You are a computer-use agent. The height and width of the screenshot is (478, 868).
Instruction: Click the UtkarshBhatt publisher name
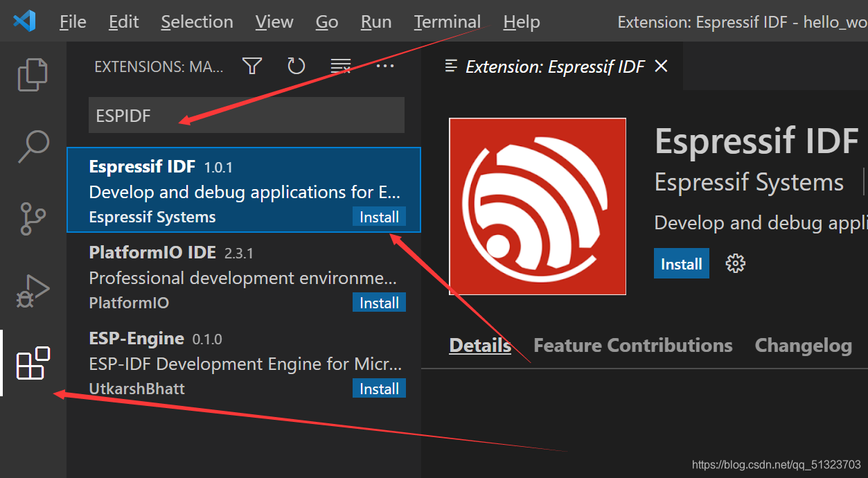[x=137, y=389]
